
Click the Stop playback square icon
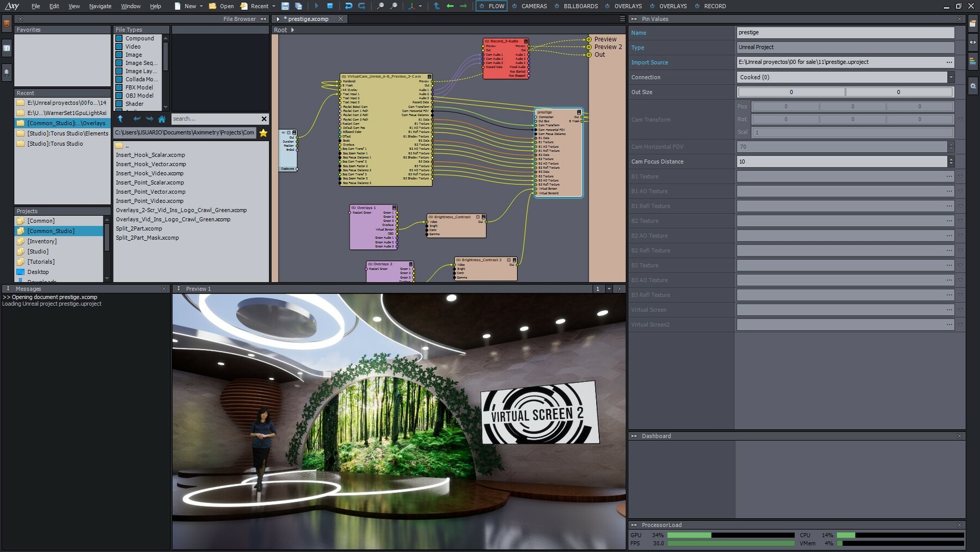click(x=330, y=6)
